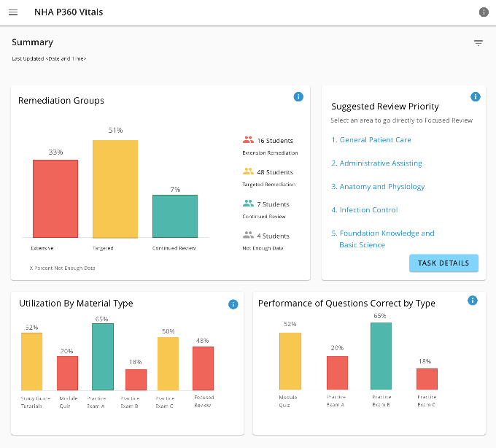
Task: Select Anatomy and Physiology link
Action: [x=378, y=187]
